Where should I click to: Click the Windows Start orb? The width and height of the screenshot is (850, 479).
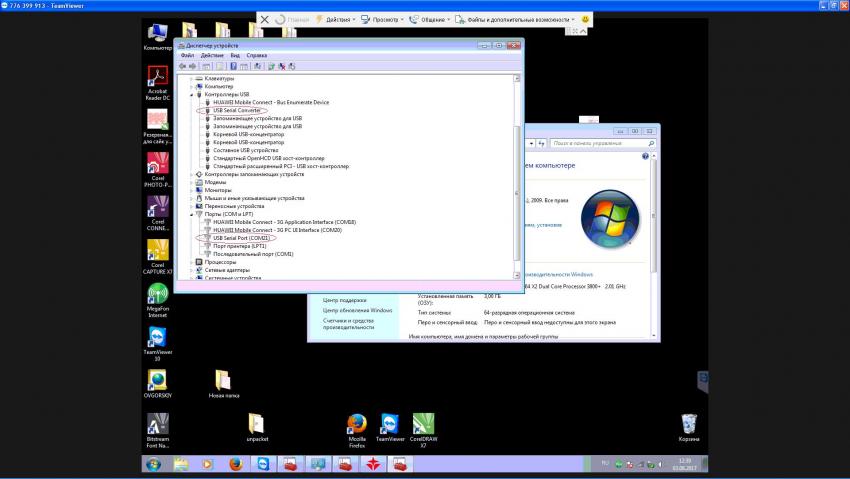155,464
